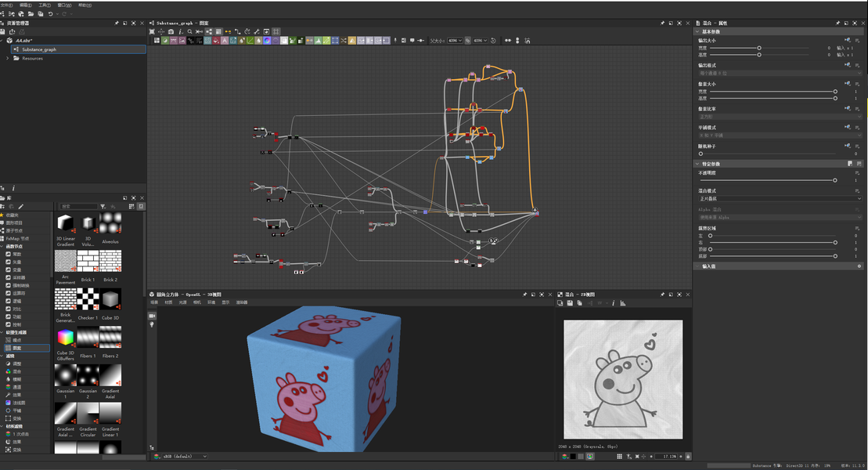This screenshot has height=470, width=868.
Task: Adjust 输出大小 宽度 slider handle
Action: click(759, 49)
